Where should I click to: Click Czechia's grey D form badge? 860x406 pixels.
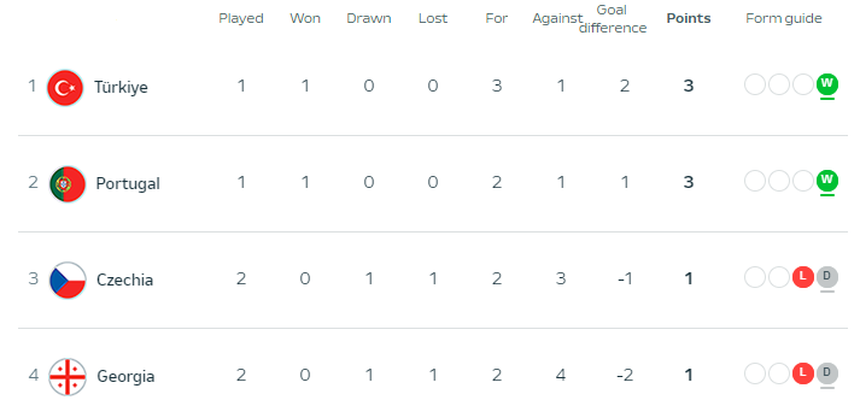pos(827,277)
